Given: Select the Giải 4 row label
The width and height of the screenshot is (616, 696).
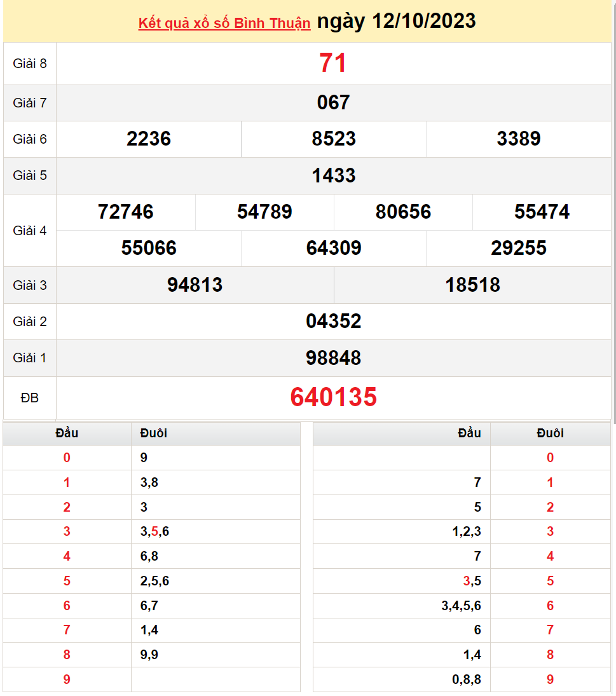Looking at the screenshot, I should click(30, 230).
